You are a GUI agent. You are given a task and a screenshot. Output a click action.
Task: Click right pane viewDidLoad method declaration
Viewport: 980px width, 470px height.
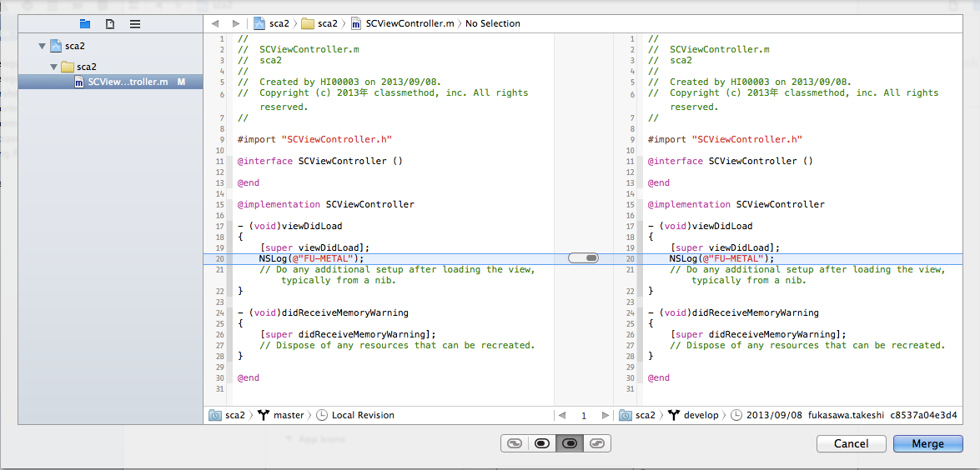[700, 226]
